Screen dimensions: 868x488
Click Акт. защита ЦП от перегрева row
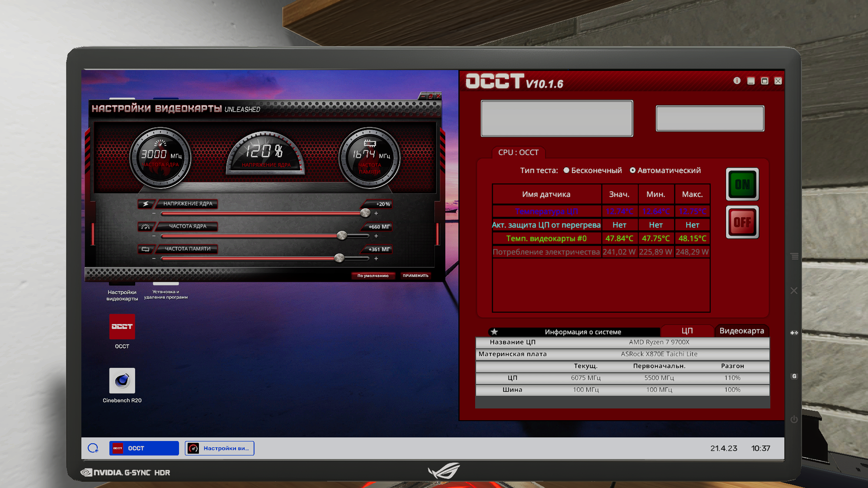click(601, 225)
